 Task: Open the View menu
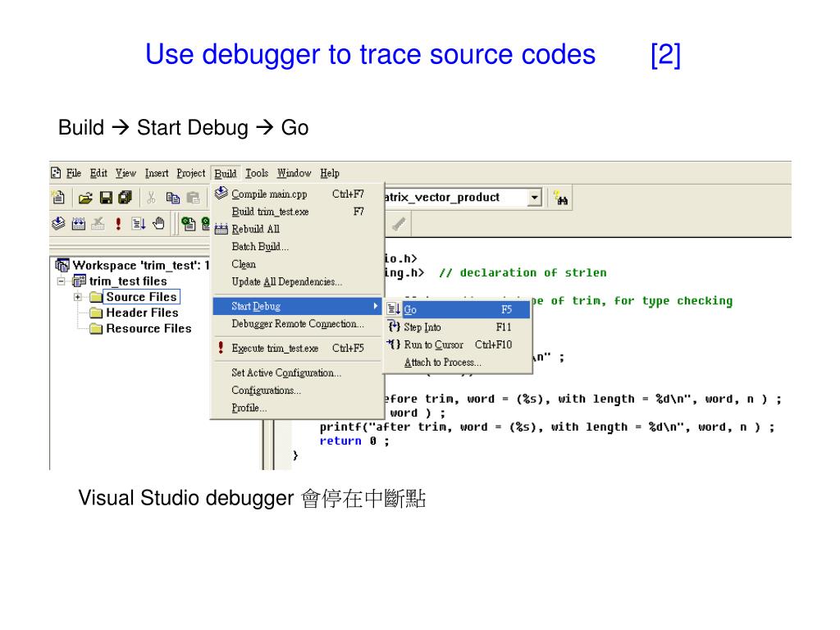coord(126,173)
